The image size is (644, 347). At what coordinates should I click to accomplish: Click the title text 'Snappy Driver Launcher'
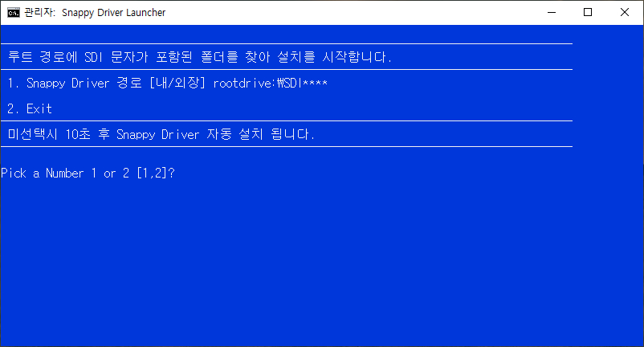click(x=114, y=13)
